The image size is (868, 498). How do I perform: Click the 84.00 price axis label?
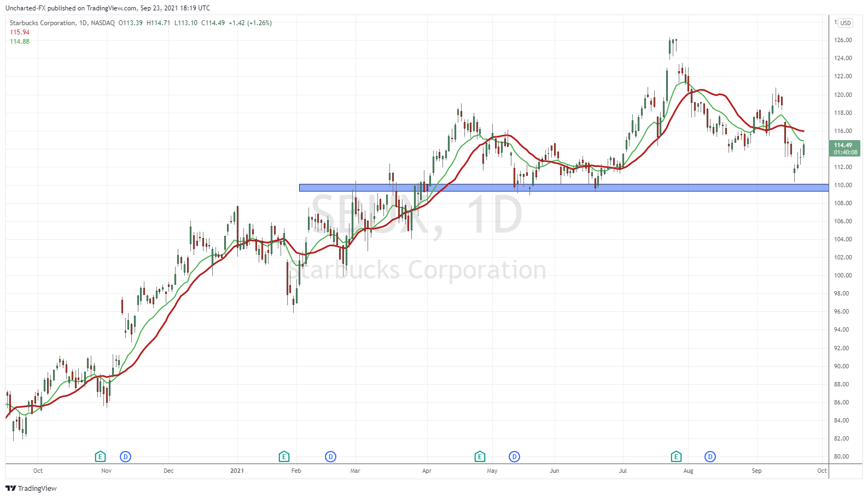tap(842, 420)
